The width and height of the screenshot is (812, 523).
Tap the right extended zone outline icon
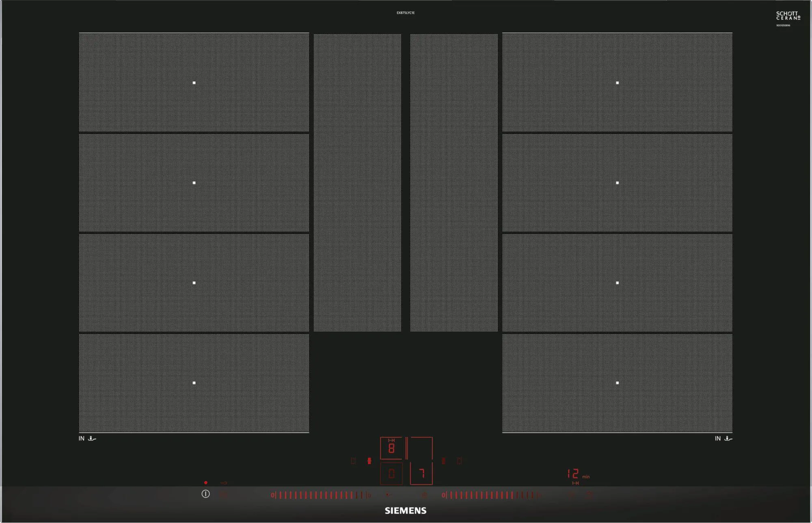click(459, 461)
